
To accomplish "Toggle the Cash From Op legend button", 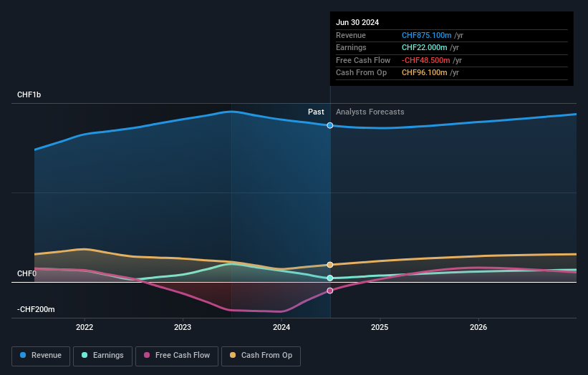I will tap(261, 356).
